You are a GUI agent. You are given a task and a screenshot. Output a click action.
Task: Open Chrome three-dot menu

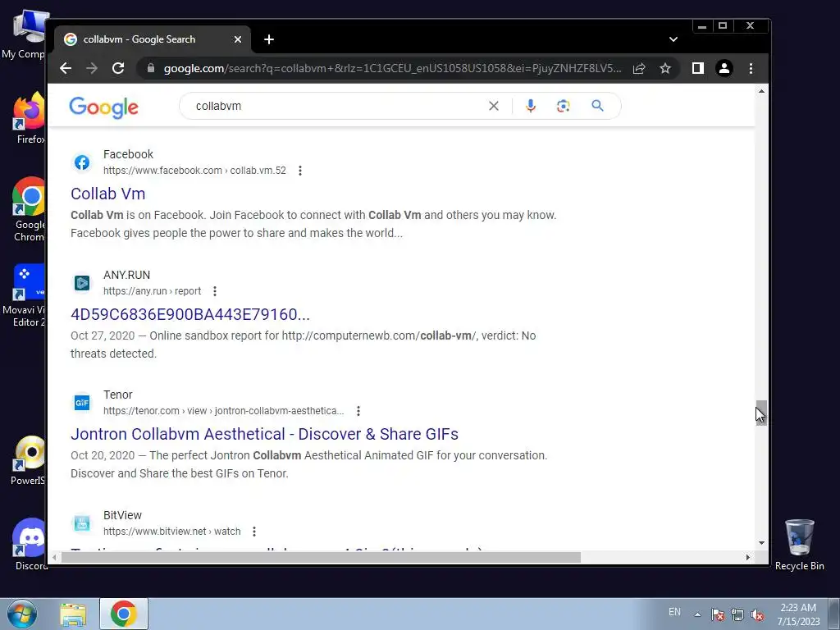point(751,68)
